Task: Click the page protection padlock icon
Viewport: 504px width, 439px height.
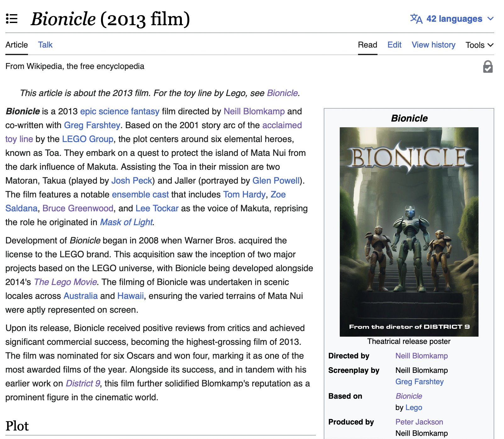Action: coord(488,66)
